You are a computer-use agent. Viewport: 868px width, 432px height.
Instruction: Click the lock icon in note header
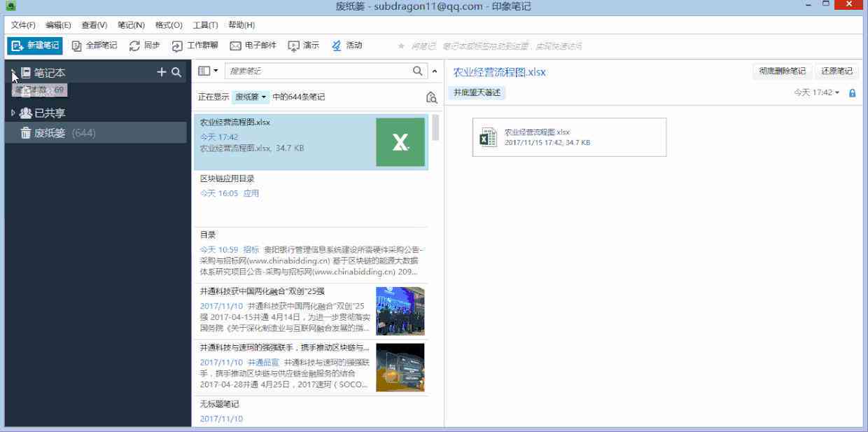[x=852, y=92]
